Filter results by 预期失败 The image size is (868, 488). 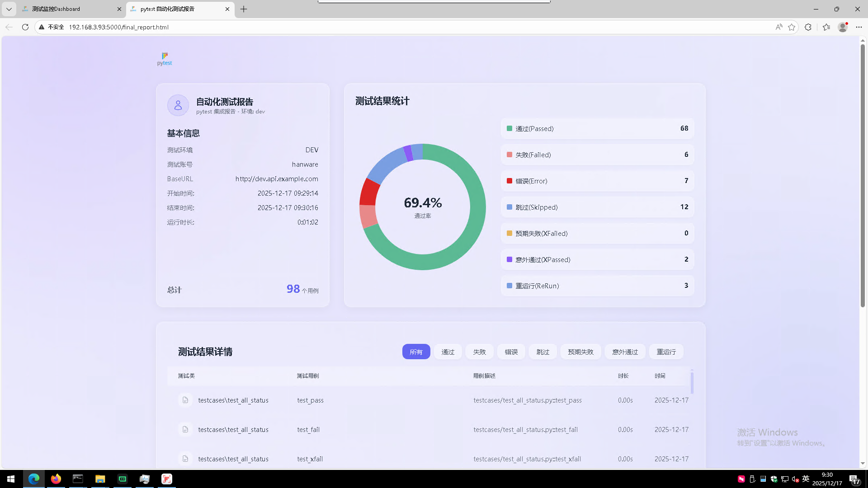(x=581, y=352)
